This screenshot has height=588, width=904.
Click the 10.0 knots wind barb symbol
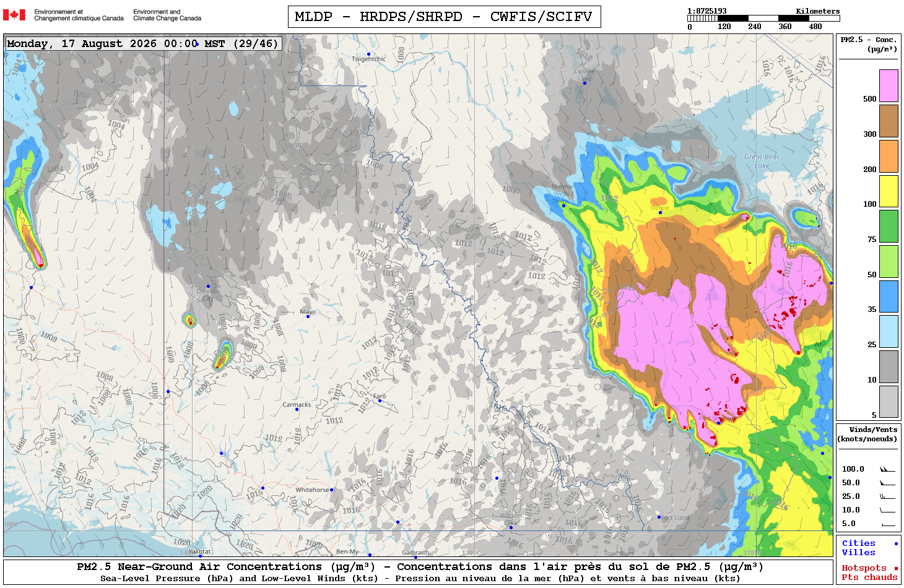[x=887, y=510]
